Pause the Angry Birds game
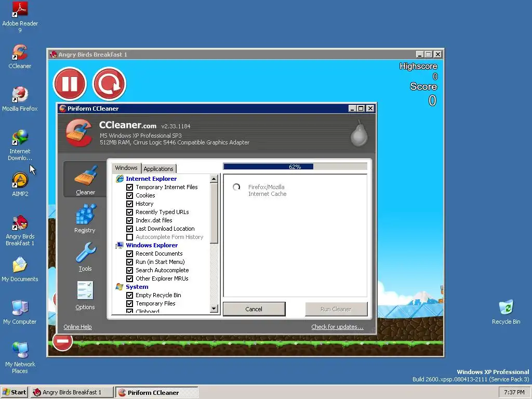The image size is (532, 399). [70, 84]
